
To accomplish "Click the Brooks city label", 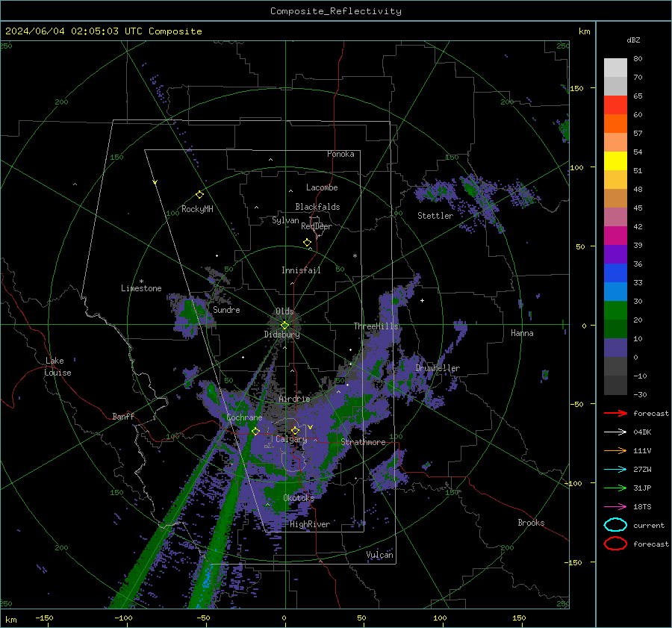I will [x=531, y=523].
